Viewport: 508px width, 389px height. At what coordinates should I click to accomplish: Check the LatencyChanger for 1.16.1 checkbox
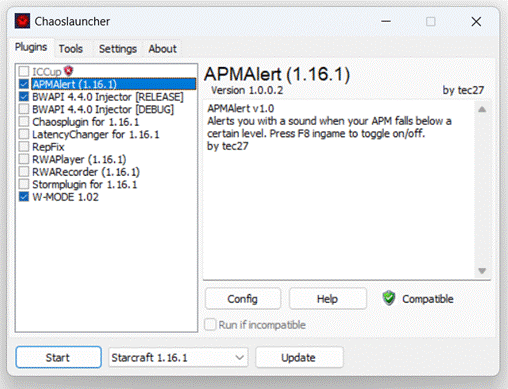click(x=24, y=134)
